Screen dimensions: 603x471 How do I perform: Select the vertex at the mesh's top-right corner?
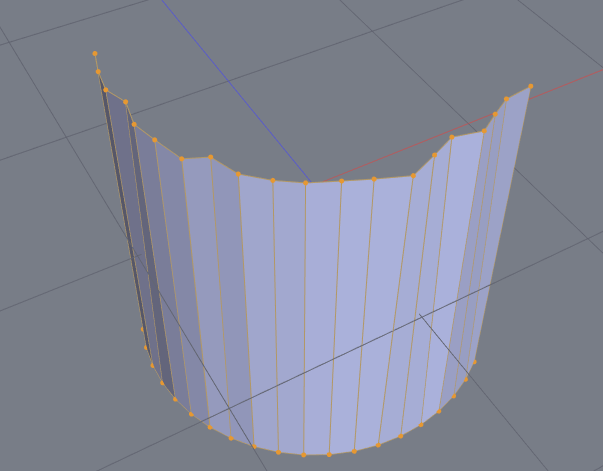(531, 87)
